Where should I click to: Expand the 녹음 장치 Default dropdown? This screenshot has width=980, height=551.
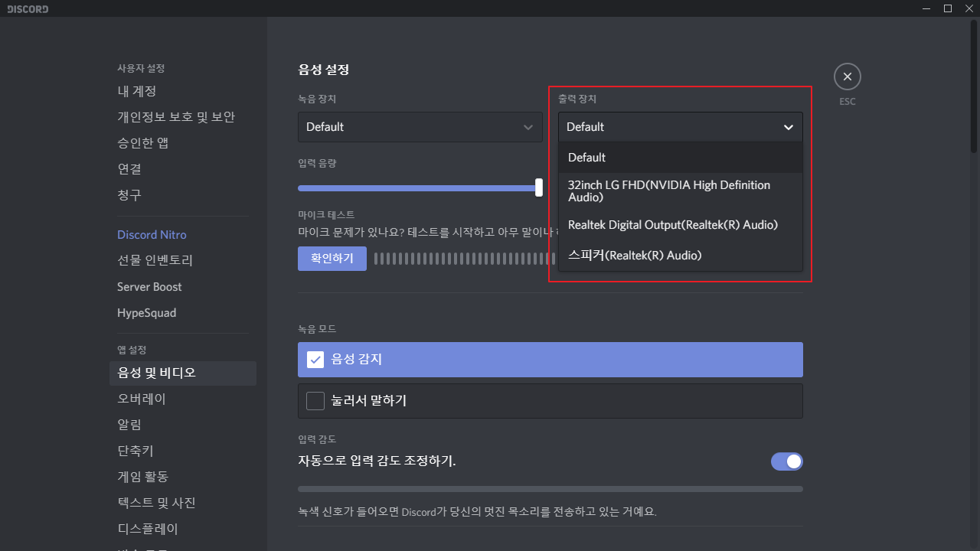420,127
